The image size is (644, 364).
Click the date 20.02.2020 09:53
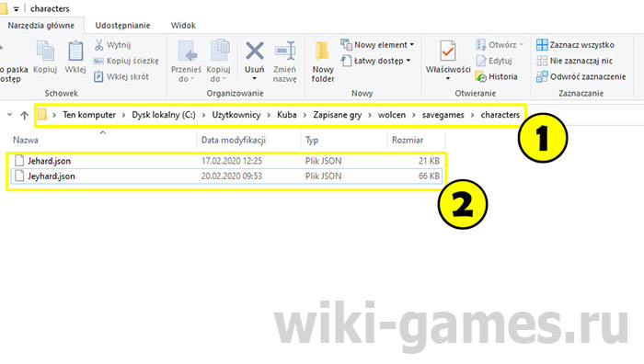[x=232, y=176]
